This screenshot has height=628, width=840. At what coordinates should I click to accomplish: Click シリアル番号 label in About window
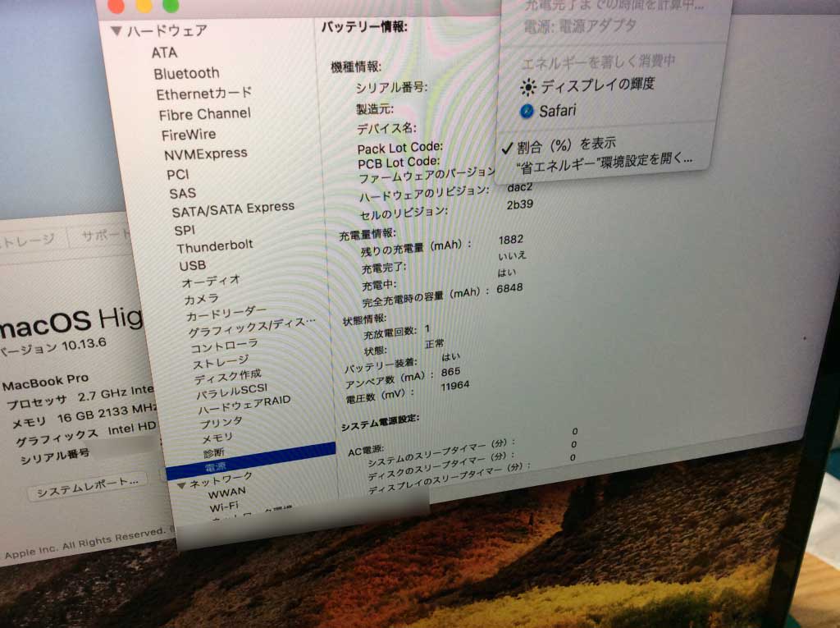pos(55,457)
